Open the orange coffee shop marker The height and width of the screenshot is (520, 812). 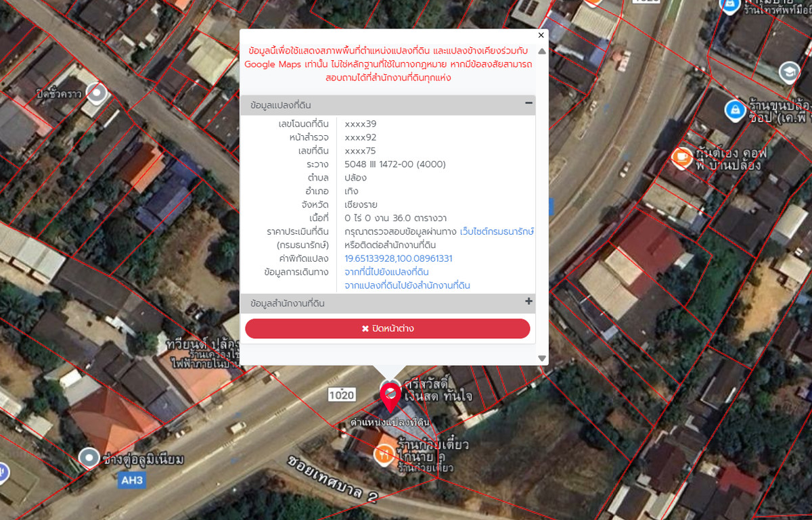click(x=681, y=158)
